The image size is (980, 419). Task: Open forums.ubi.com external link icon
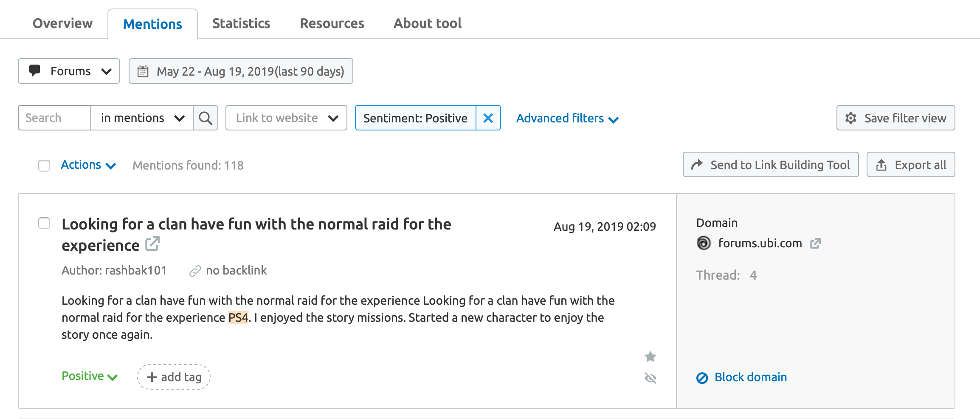815,243
